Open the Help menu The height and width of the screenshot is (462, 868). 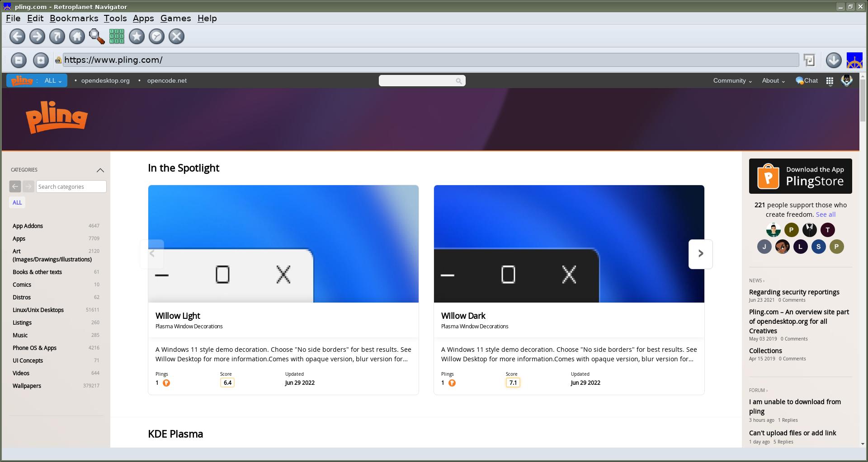pyautogui.click(x=207, y=19)
